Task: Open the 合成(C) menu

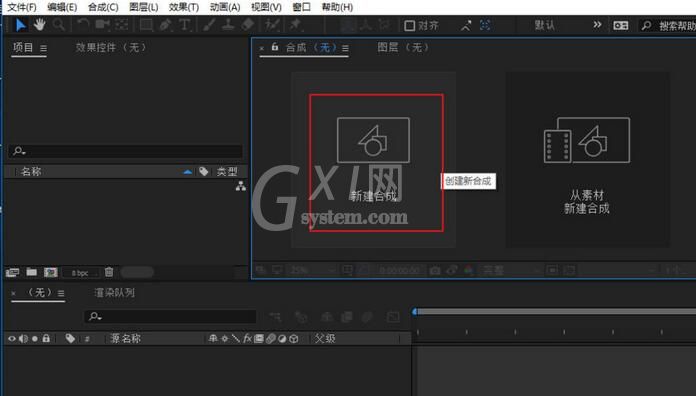Action: [103, 7]
